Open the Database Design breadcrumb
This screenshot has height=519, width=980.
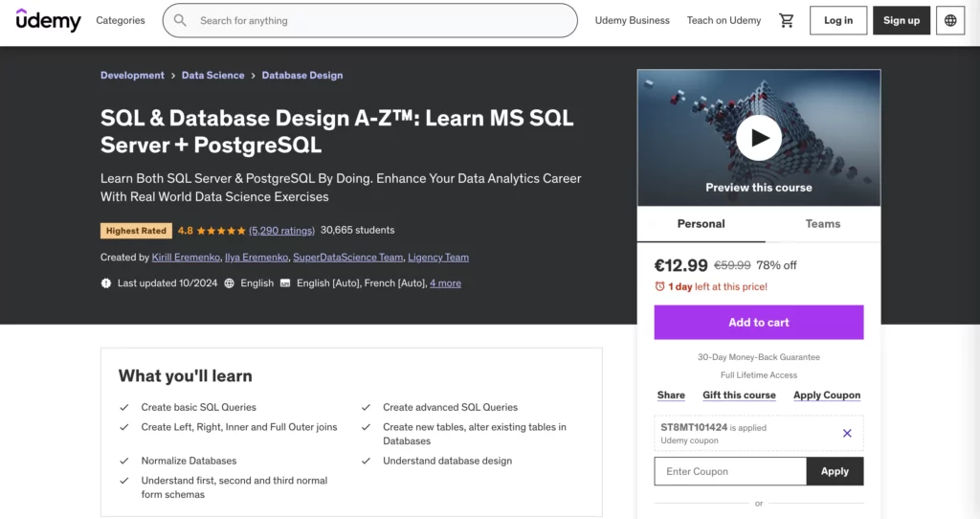coord(301,75)
